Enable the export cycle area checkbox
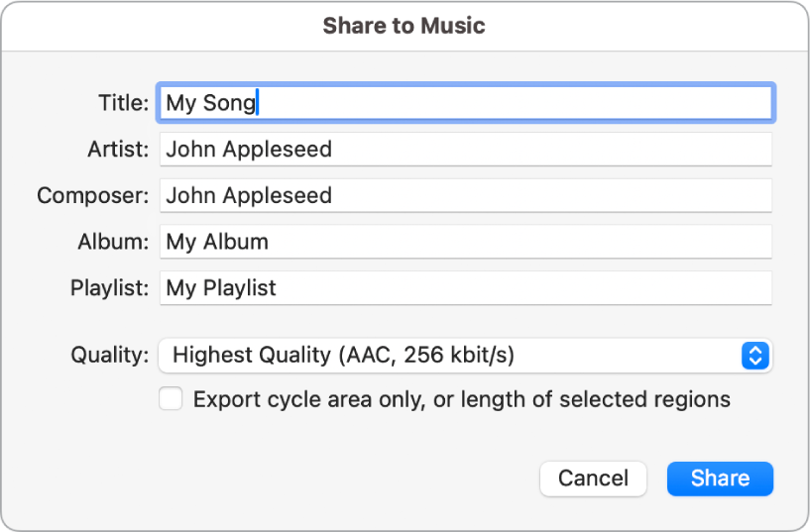The height and width of the screenshot is (532, 810). point(172,399)
